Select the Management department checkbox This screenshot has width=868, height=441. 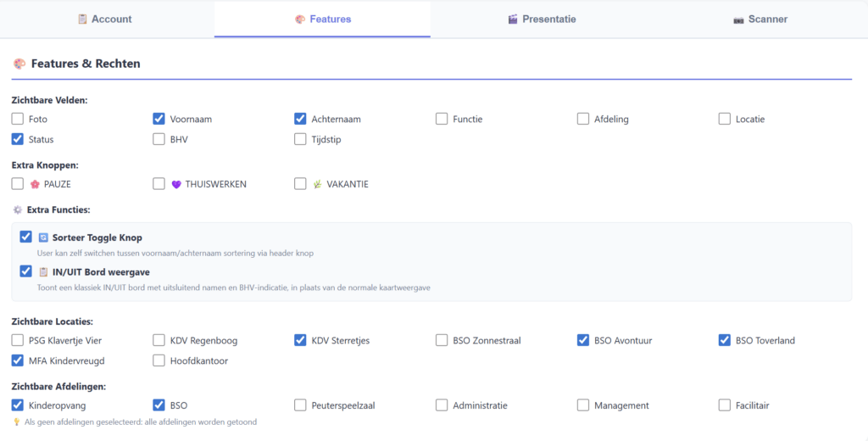(583, 405)
